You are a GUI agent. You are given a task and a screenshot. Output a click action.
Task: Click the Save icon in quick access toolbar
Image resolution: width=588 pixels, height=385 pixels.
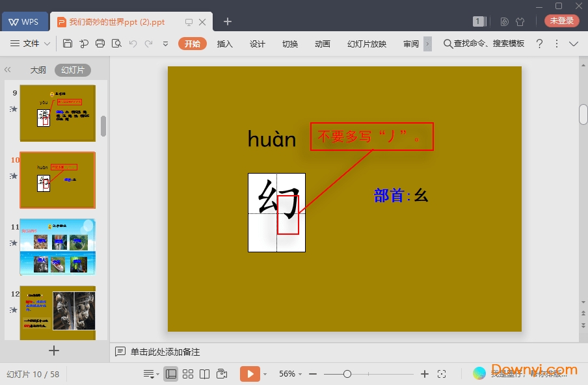tap(68, 44)
